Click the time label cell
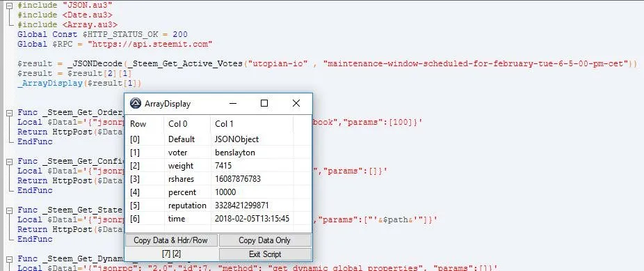The width and height of the screenshot is (644, 271). [187, 218]
